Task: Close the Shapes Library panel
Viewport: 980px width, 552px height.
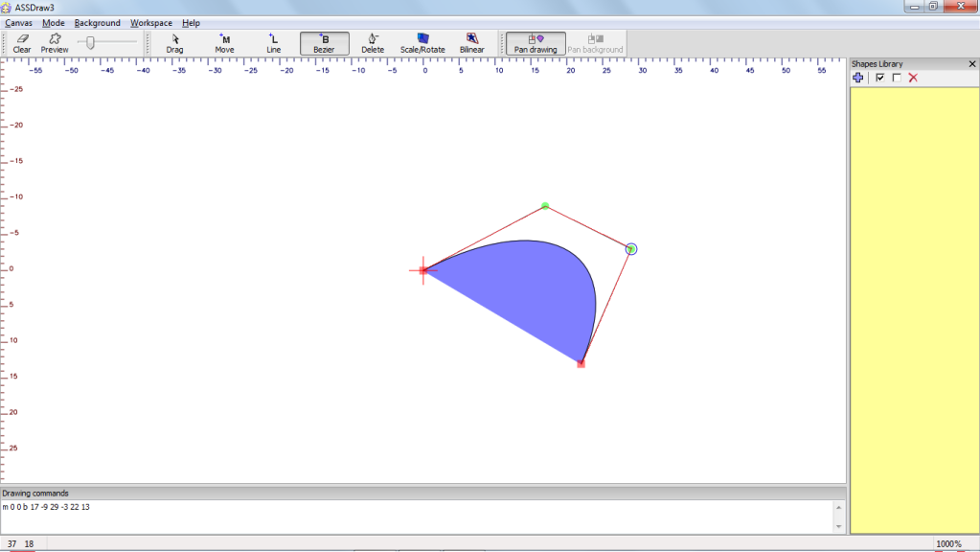Action: pos(972,64)
